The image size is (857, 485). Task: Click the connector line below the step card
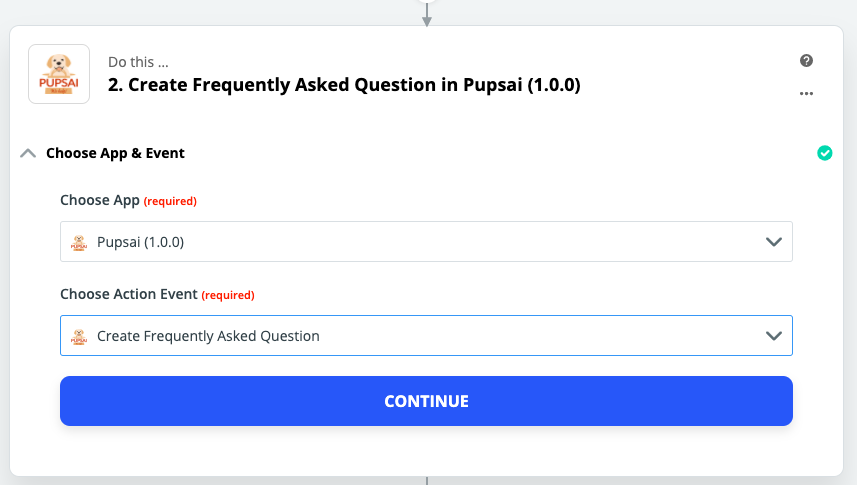[427, 480]
